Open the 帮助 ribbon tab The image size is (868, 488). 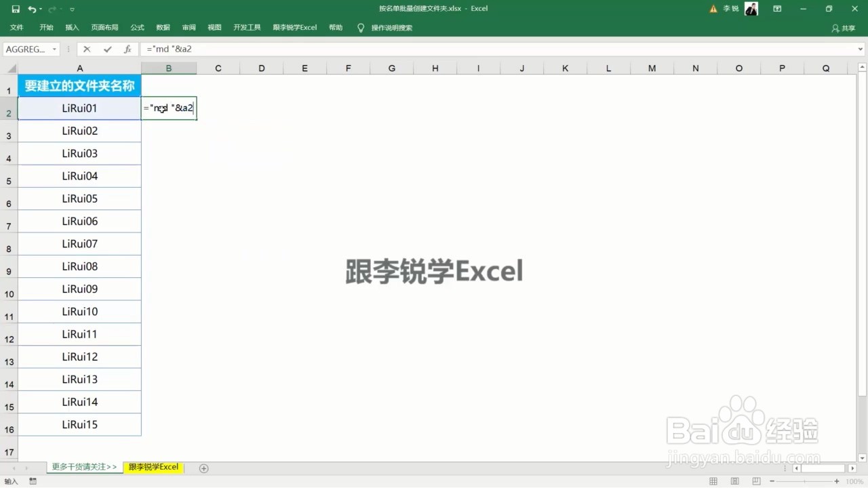point(336,28)
